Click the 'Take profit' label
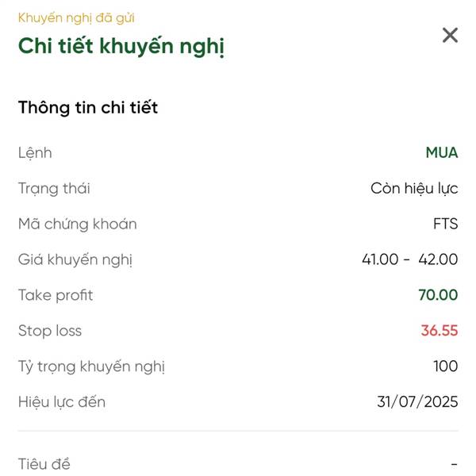Screen dimensions: 476x476 (56, 295)
